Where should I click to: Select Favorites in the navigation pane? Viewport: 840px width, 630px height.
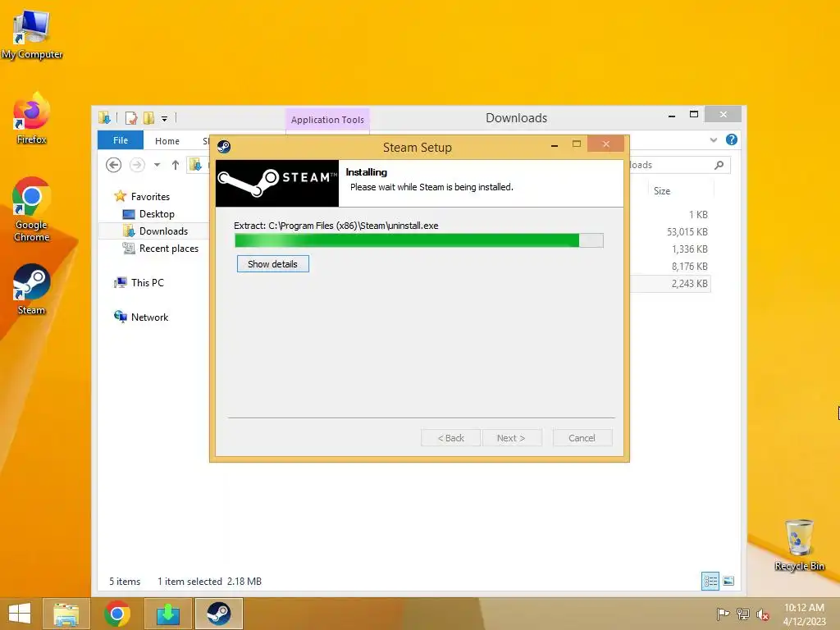[151, 197]
